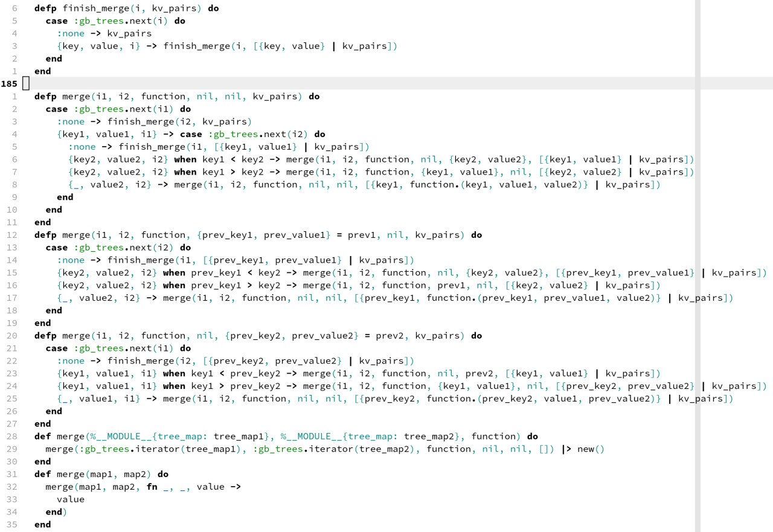Click relative line number 28 in gutter
Viewport: 773px width, 532px height.
coord(13,436)
